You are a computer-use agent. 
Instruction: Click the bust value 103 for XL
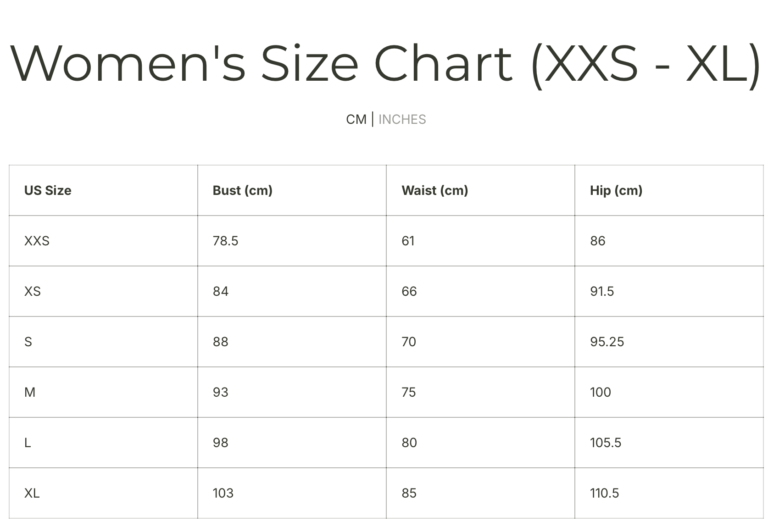[x=223, y=493]
